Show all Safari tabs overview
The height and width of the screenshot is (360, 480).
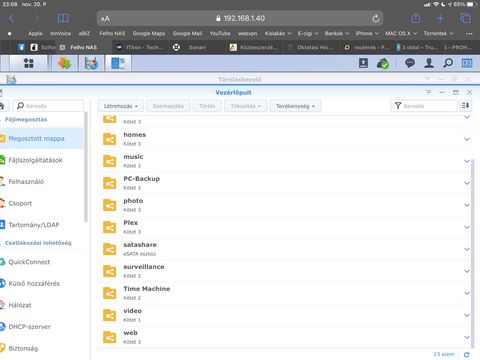point(465,18)
